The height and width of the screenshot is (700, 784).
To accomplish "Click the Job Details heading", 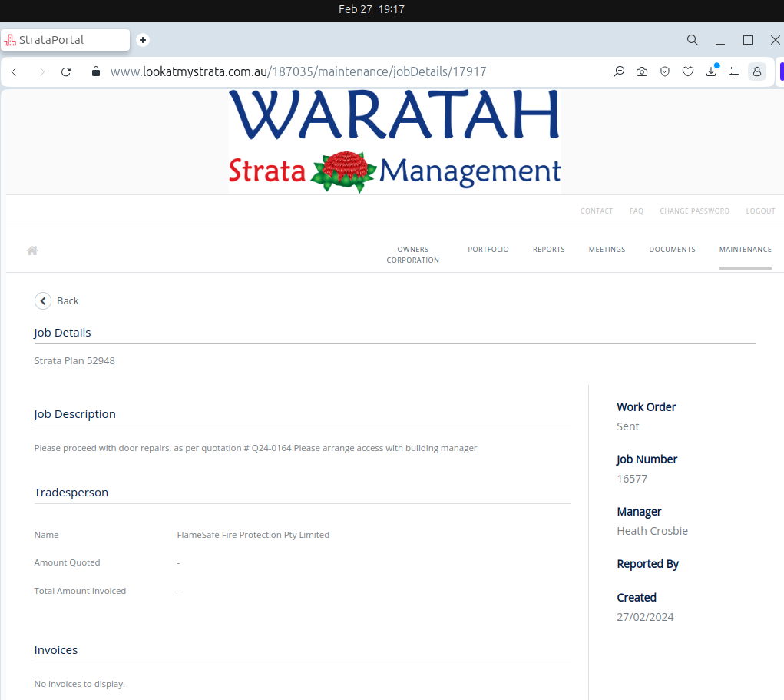I will [x=62, y=333].
